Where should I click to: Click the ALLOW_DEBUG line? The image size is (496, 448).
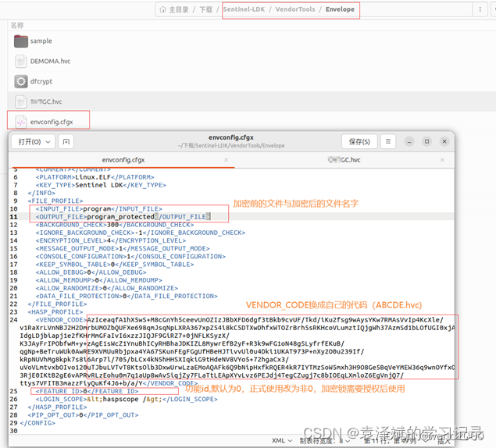click(91, 272)
